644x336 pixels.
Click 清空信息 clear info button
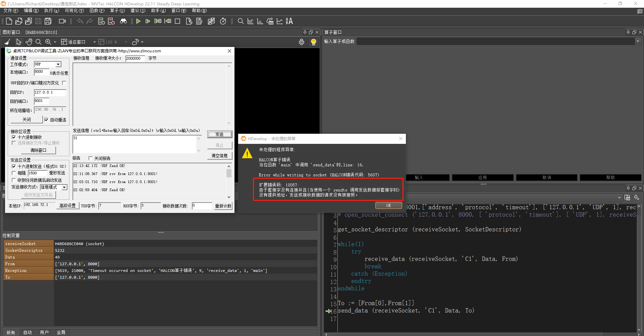coord(220,156)
